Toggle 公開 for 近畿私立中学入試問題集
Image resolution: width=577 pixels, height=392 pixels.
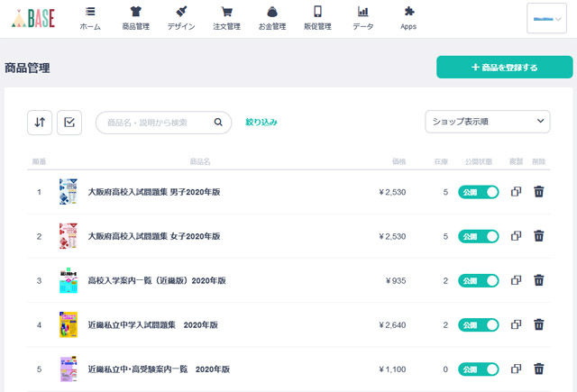[x=479, y=324]
